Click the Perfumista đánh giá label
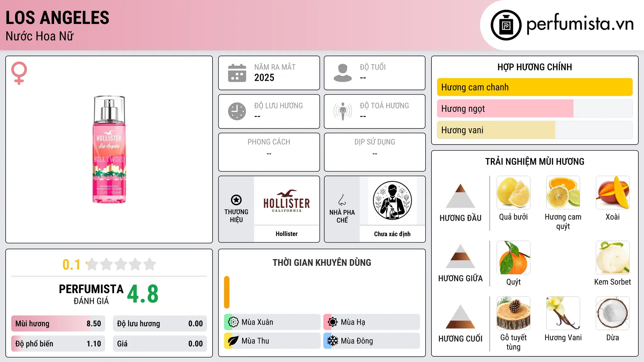This screenshot has height=362, width=644. click(91, 294)
